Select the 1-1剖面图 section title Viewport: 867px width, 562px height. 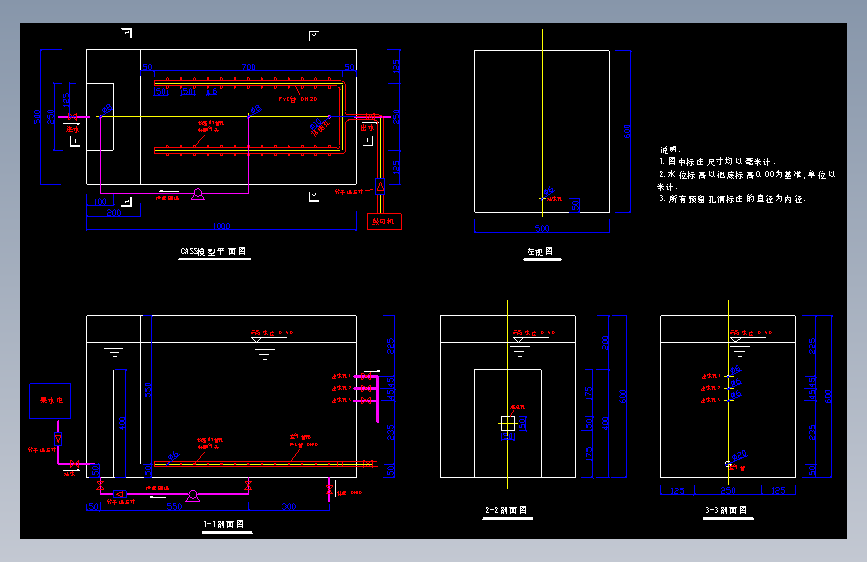click(224, 524)
